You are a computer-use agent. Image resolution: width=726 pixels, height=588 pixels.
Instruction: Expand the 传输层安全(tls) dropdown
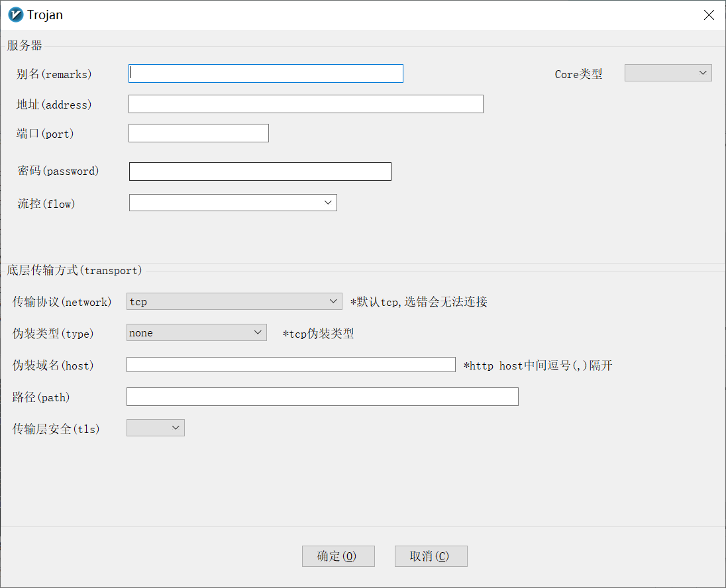click(x=156, y=428)
